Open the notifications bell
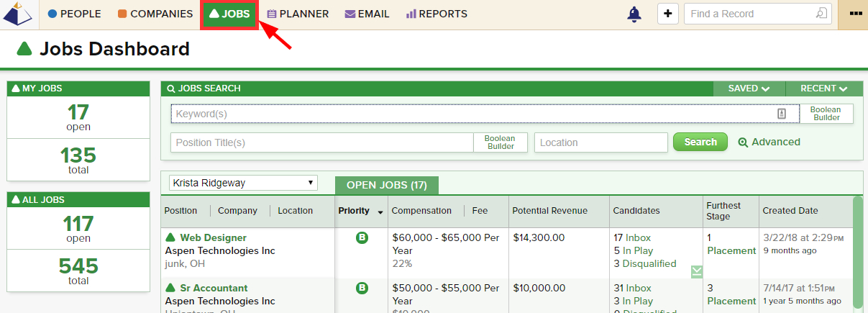The height and width of the screenshot is (313, 868). pyautogui.click(x=634, y=14)
